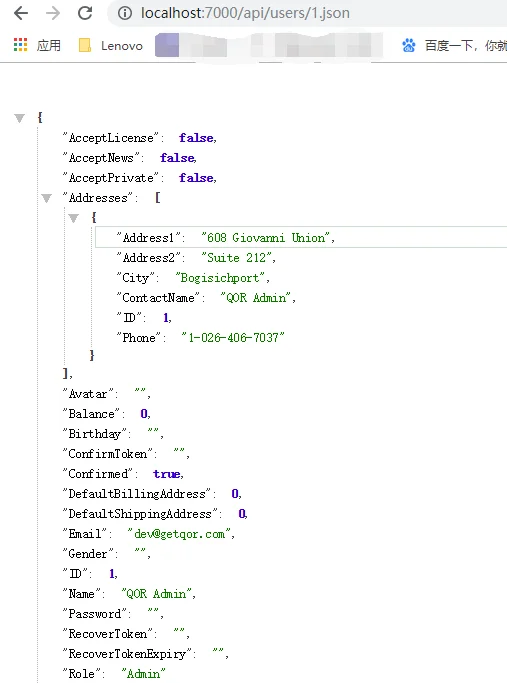Open the site information icon in address bar
Image resolution: width=507 pixels, height=683 pixels.
[x=125, y=14]
